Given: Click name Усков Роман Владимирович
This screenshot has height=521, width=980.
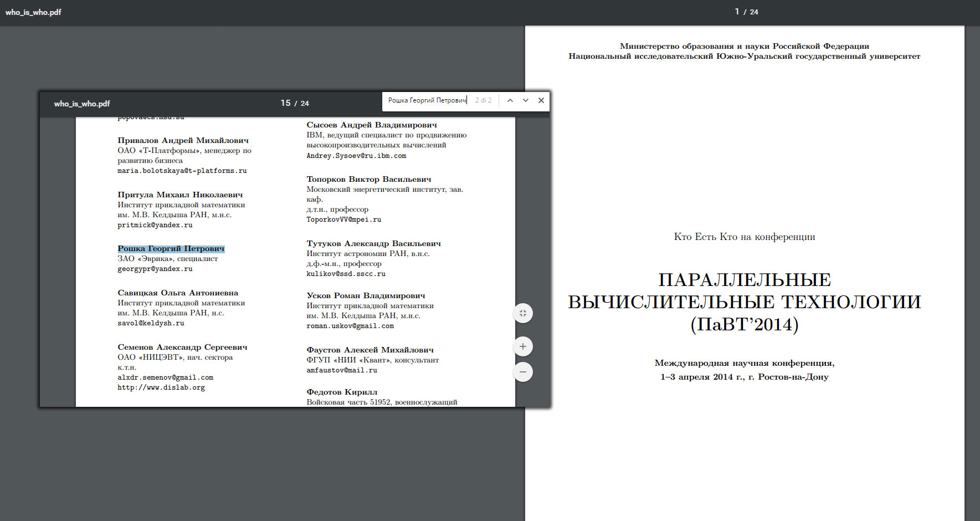Looking at the screenshot, I should [x=366, y=295].
